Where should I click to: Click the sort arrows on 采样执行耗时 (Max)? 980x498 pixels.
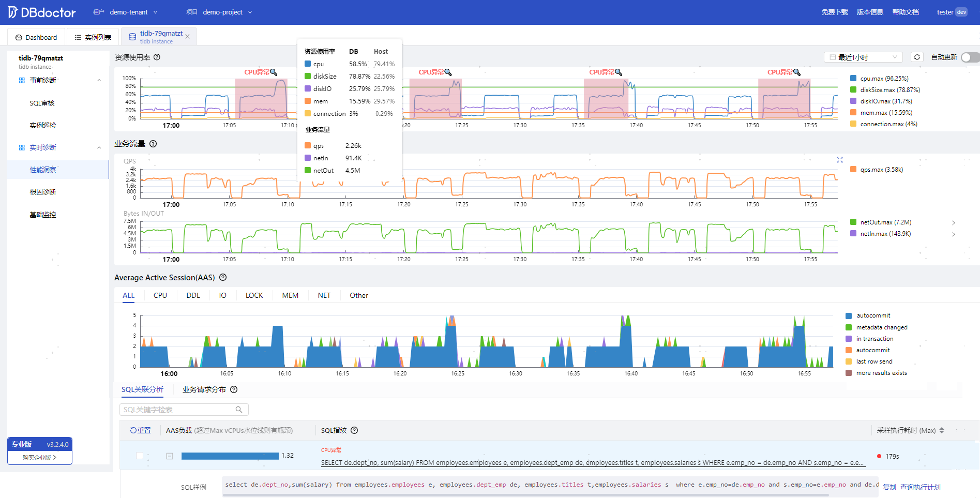(x=942, y=430)
